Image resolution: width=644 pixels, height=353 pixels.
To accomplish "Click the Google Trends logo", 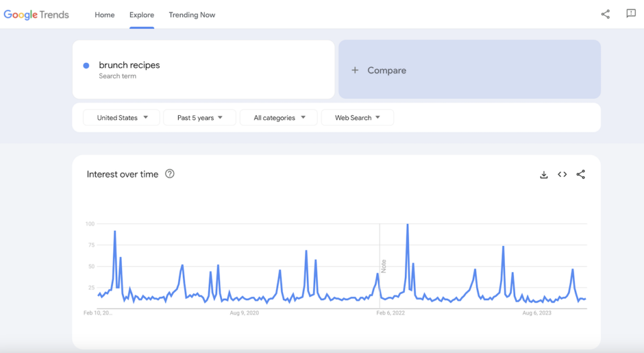I will pos(36,15).
